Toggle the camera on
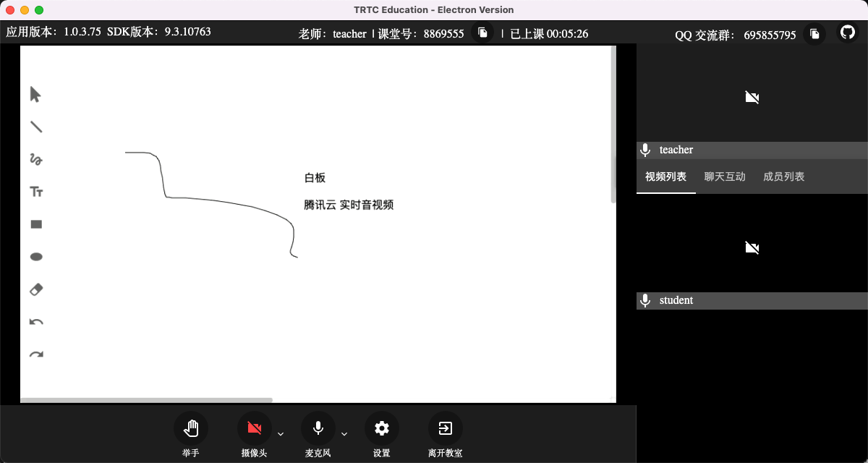This screenshot has height=463, width=868. [254, 428]
